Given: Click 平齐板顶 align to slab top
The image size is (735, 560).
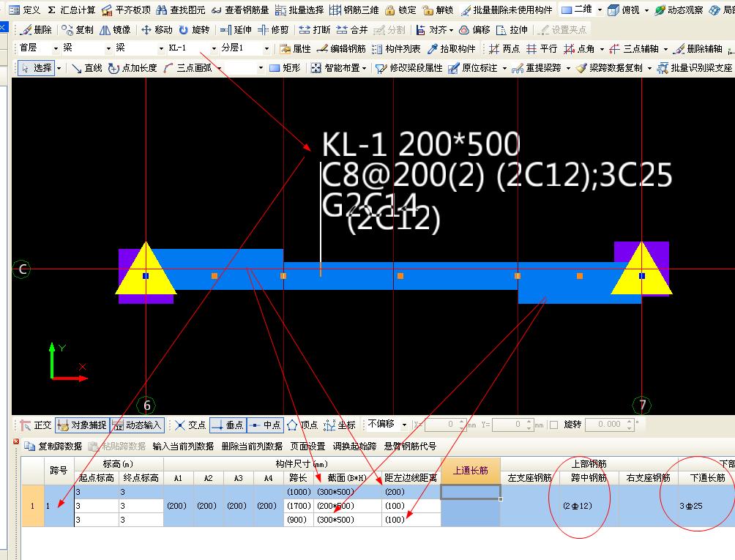Looking at the screenshot, I should point(127,10).
